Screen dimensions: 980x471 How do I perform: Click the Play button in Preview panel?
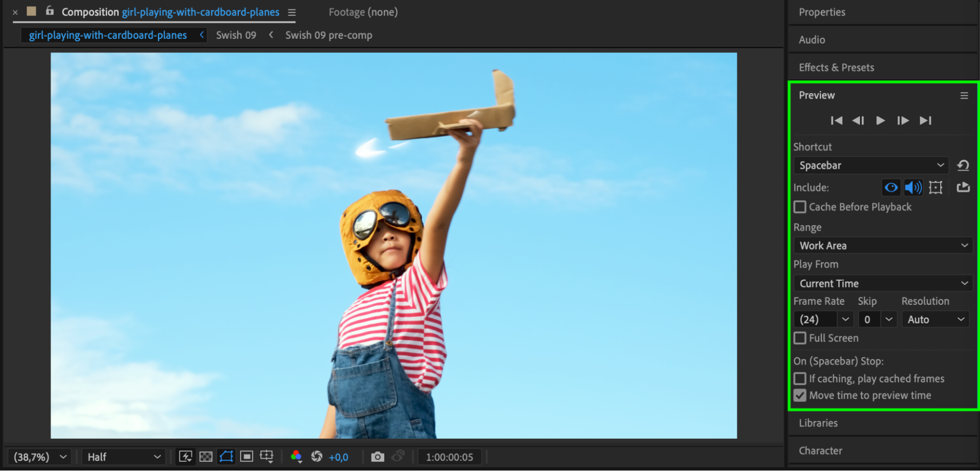point(880,121)
